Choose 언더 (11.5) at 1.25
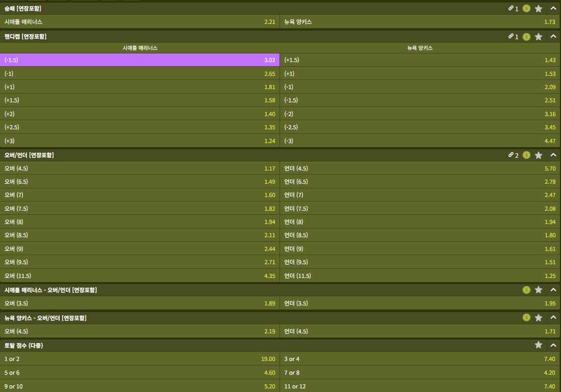561x392 pixels. pos(420,275)
